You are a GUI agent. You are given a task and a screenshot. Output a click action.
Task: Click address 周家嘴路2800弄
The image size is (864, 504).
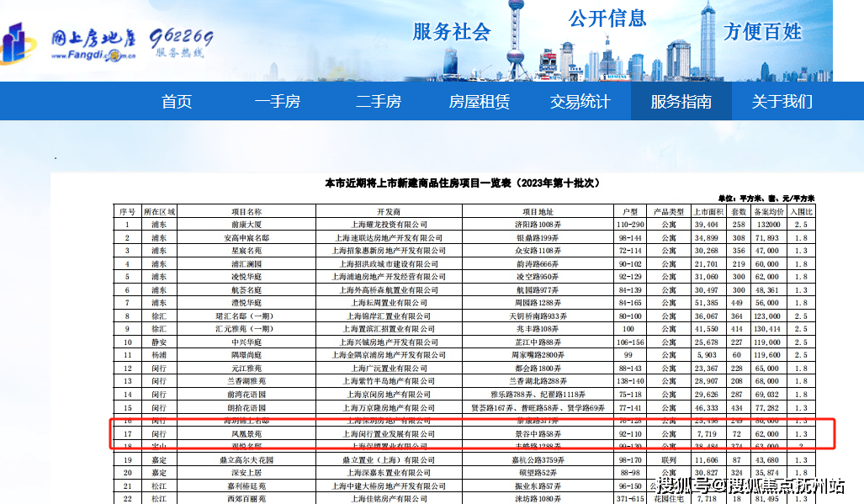[x=538, y=355]
